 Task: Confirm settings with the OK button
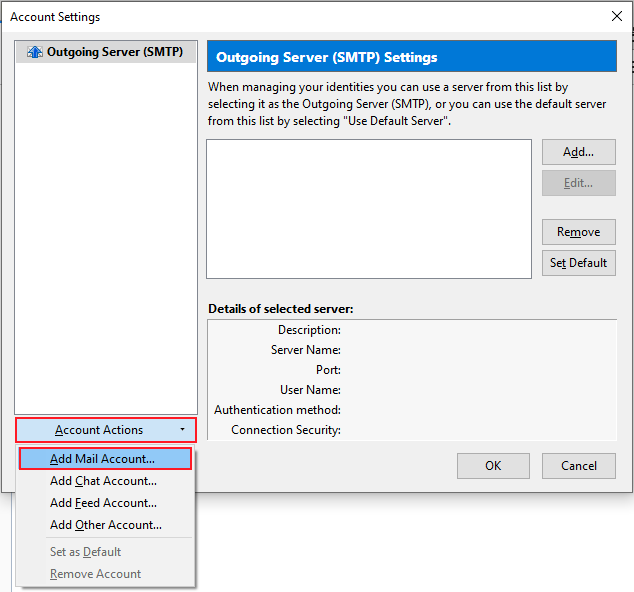coord(493,465)
